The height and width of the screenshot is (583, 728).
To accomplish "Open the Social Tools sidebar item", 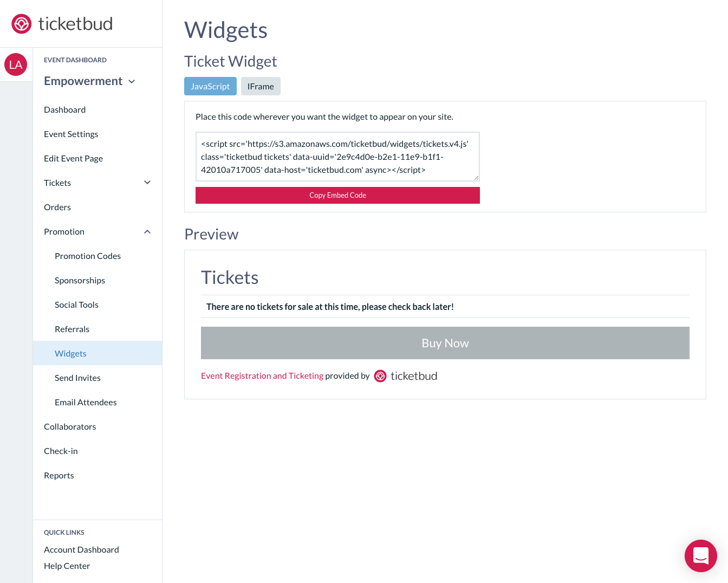I will (76, 305).
